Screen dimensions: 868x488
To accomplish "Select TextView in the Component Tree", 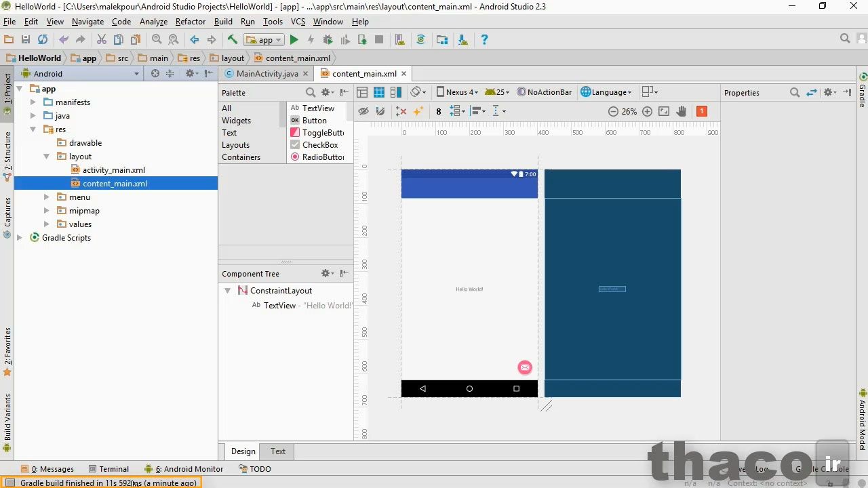I will (279, 306).
